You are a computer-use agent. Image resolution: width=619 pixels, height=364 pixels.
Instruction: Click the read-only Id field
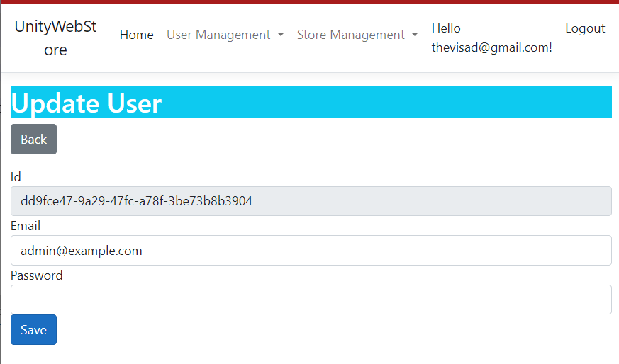311,201
